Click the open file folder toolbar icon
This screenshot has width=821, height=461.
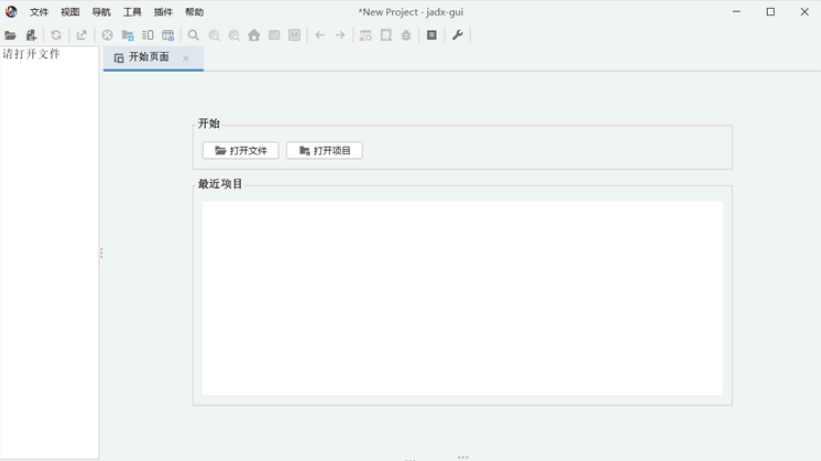point(10,35)
